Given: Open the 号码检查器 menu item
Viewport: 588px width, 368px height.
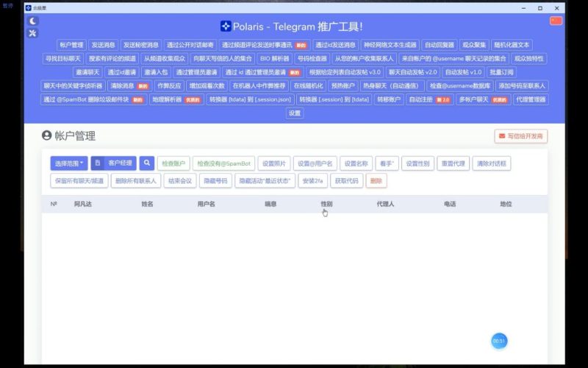Looking at the screenshot, I should click(312, 59).
